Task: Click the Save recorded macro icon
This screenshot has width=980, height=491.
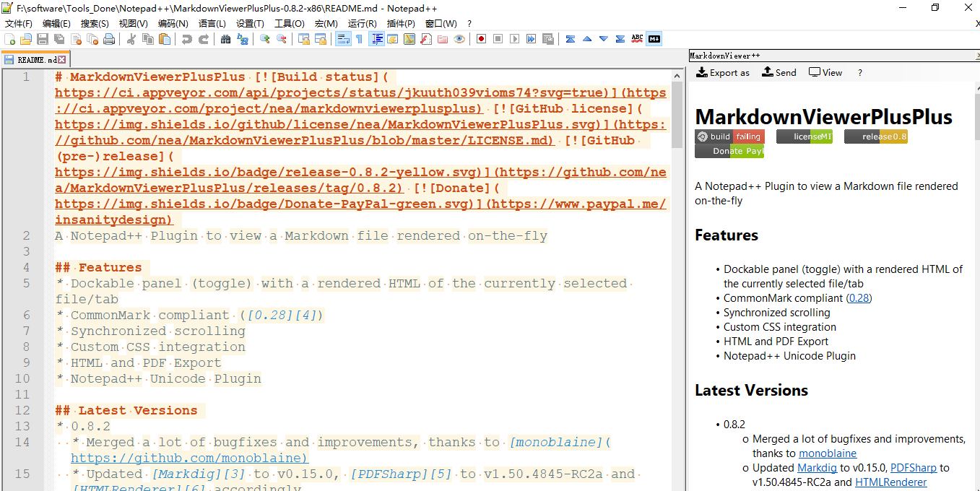Action: click(x=548, y=39)
